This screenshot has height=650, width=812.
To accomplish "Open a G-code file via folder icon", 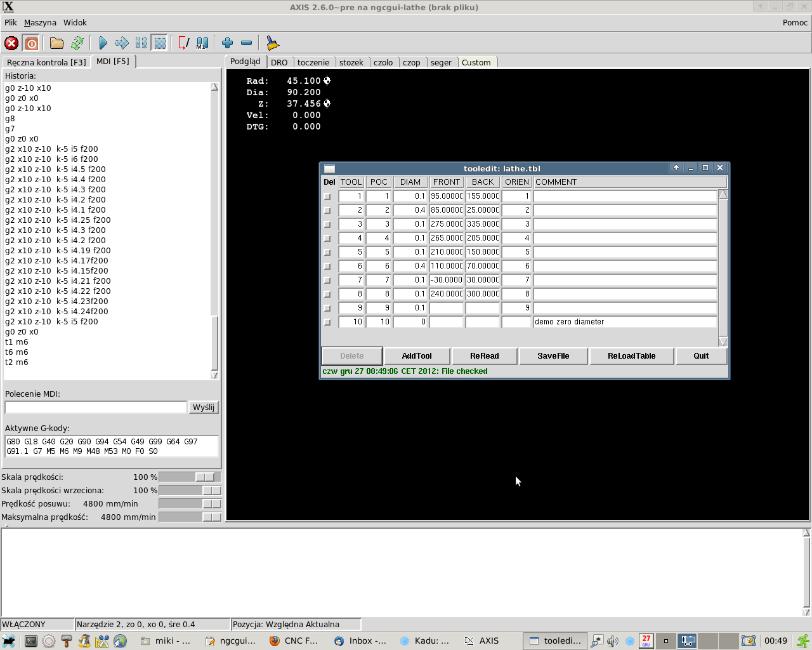I will [x=57, y=43].
